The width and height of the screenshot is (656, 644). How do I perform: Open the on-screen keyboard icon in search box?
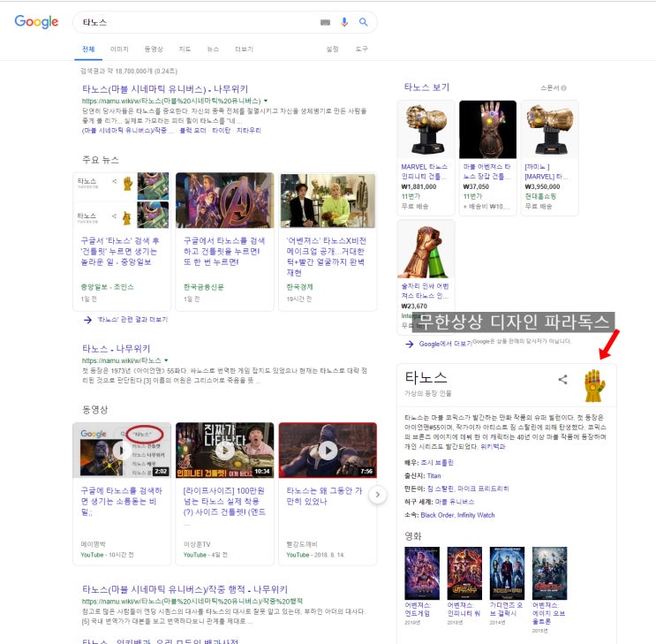coord(325,22)
